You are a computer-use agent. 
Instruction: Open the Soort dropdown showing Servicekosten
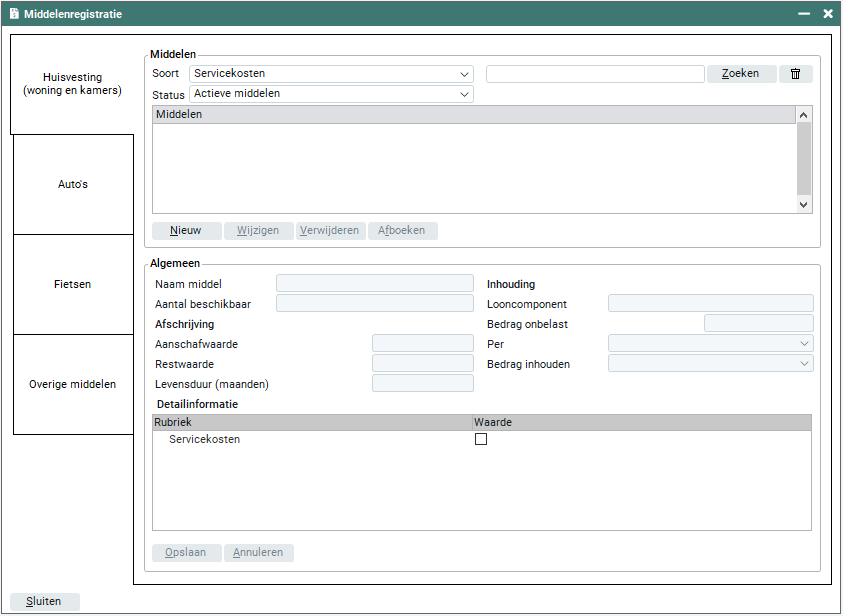pyautogui.click(x=330, y=74)
